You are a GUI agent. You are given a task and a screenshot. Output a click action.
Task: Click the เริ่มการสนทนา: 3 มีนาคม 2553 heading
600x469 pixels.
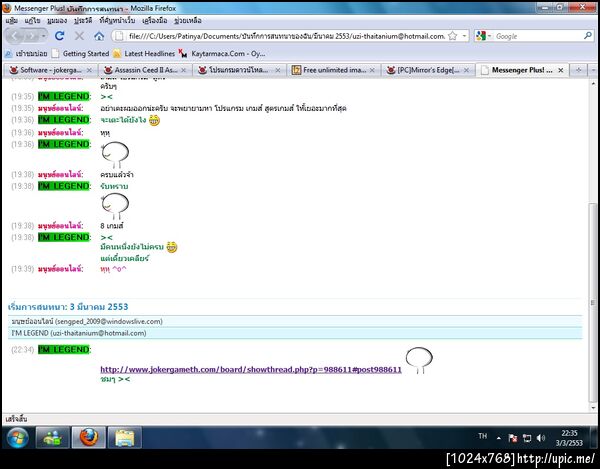pos(68,307)
